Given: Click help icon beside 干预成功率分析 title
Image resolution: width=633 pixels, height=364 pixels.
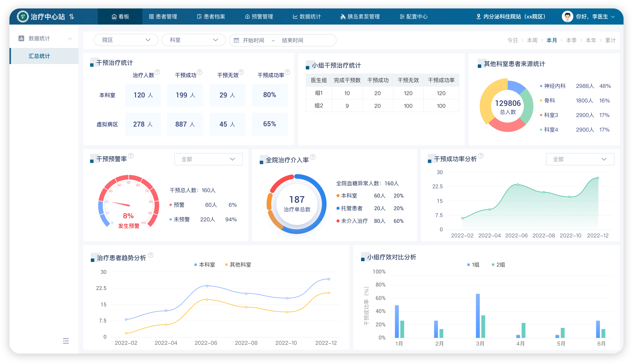Looking at the screenshot, I should point(481,155).
